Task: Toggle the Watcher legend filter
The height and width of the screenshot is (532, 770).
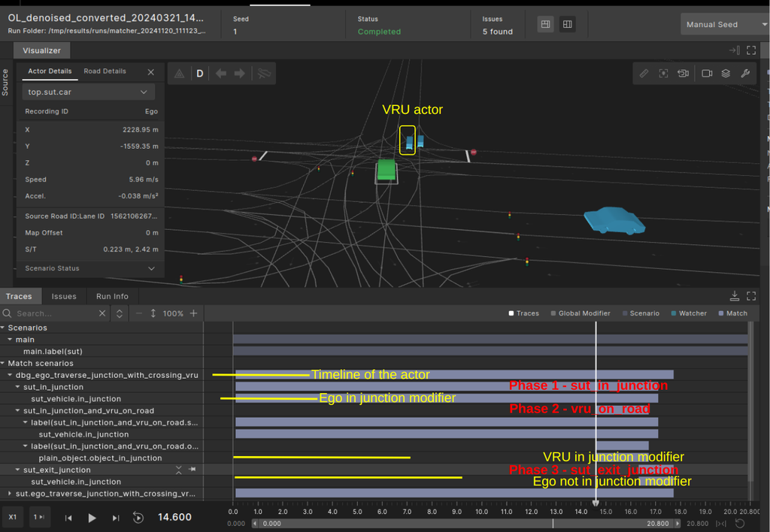Action: pyautogui.click(x=688, y=313)
